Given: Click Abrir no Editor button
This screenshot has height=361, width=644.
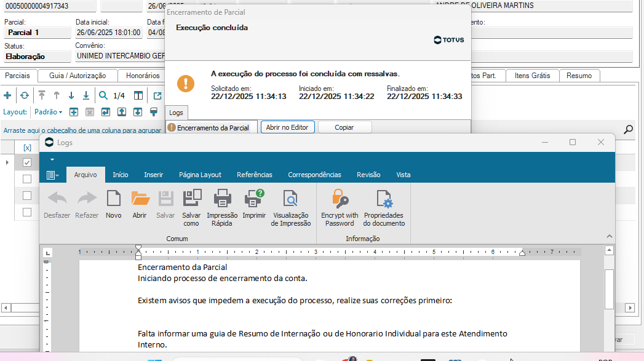Looking at the screenshot, I should click(x=287, y=127).
